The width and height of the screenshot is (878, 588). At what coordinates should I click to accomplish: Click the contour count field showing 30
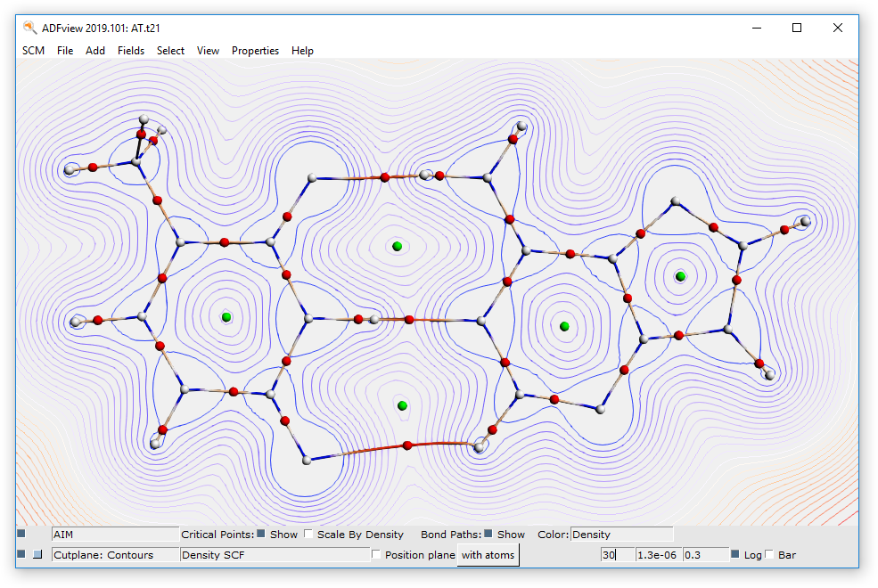point(618,555)
